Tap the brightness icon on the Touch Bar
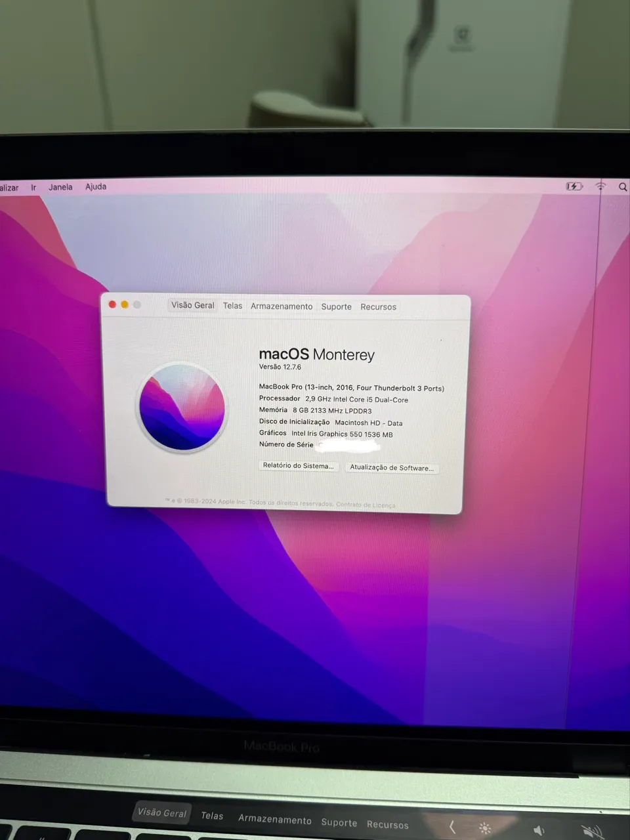The width and height of the screenshot is (630, 840). tap(484, 828)
